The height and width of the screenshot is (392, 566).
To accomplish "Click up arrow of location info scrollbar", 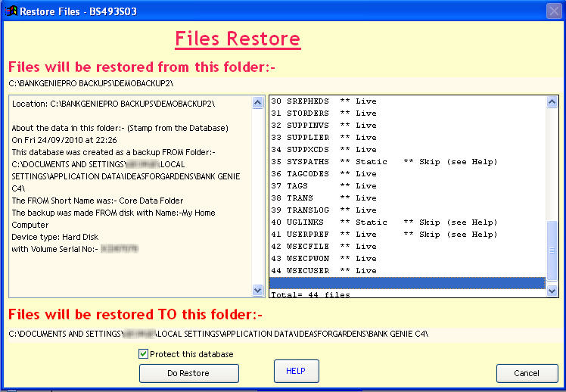I will pyautogui.click(x=258, y=102).
